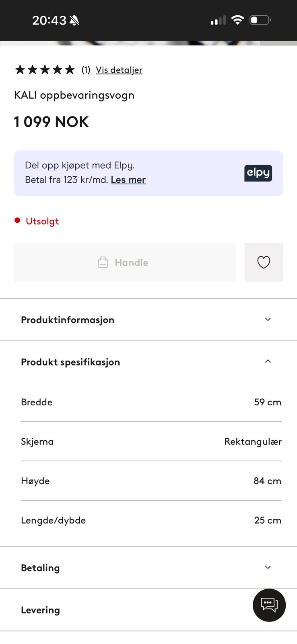Expand the Produktinformasjon chevron
The image size is (297, 644).
tap(268, 319)
